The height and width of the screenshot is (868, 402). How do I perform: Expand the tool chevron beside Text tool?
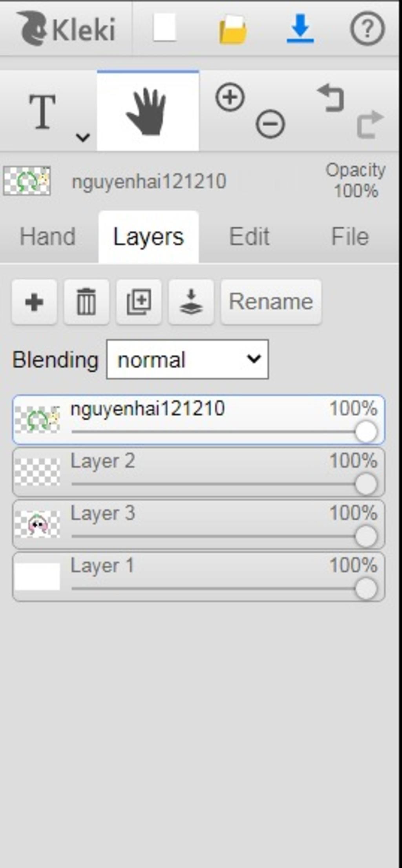pyautogui.click(x=83, y=137)
